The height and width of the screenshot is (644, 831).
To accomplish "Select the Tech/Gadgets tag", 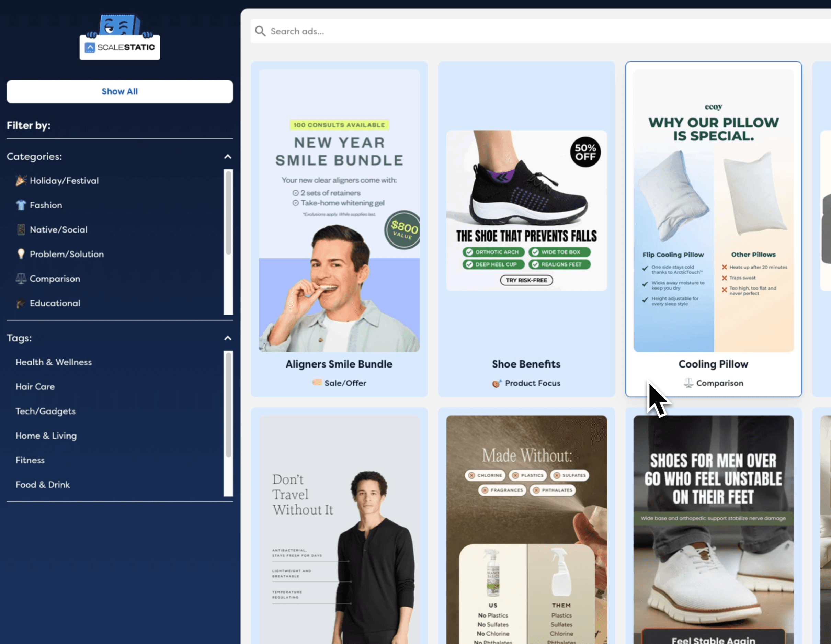I will 46,411.
